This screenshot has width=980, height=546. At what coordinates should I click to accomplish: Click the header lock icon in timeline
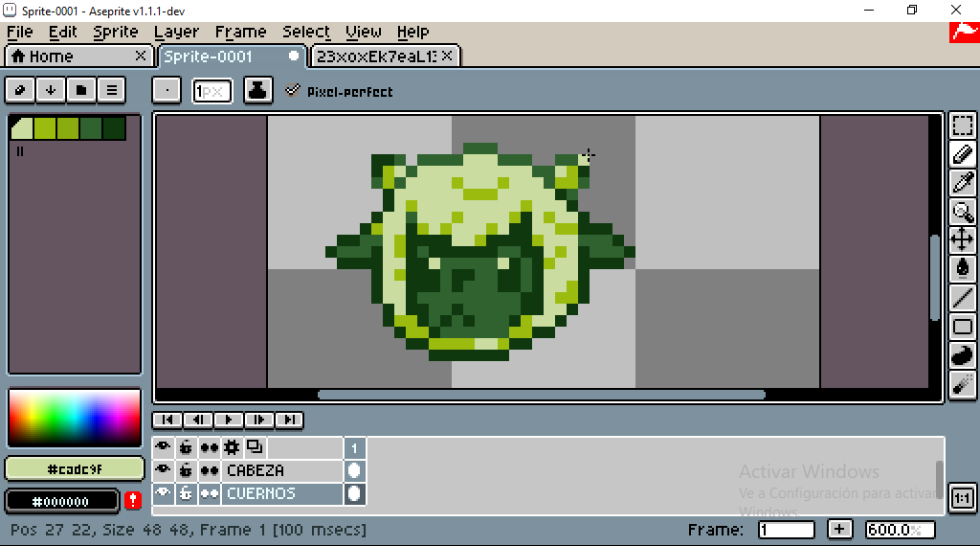coord(186,447)
